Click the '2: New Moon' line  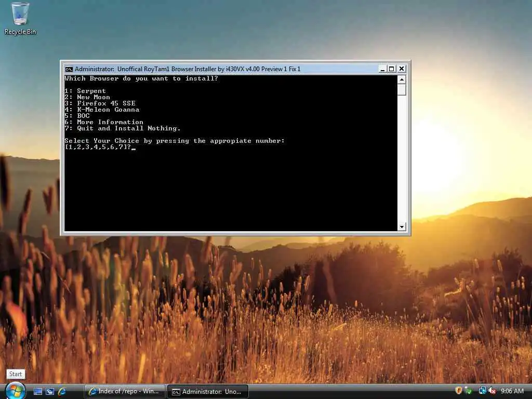[x=87, y=97]
